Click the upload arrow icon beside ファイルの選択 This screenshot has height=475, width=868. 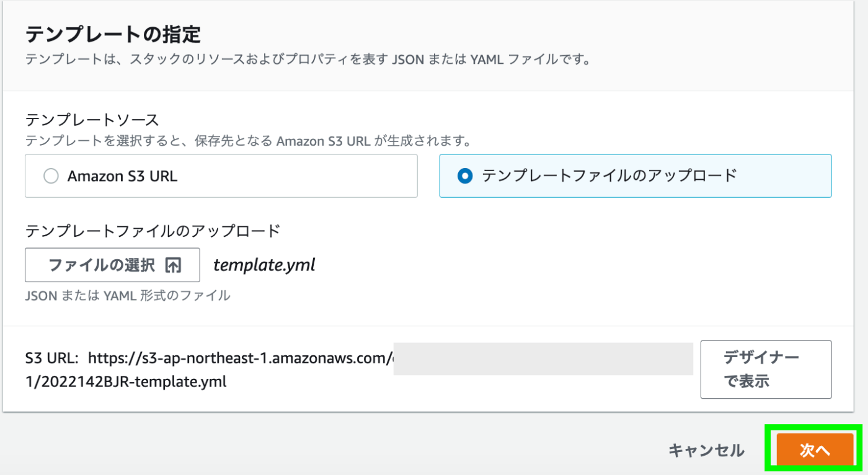click(x=173, y=265)
